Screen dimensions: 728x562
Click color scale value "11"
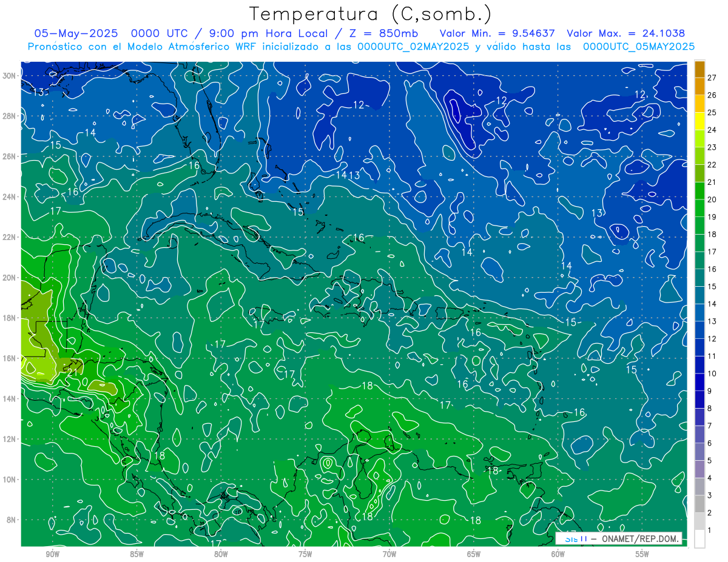coord(712,356)
